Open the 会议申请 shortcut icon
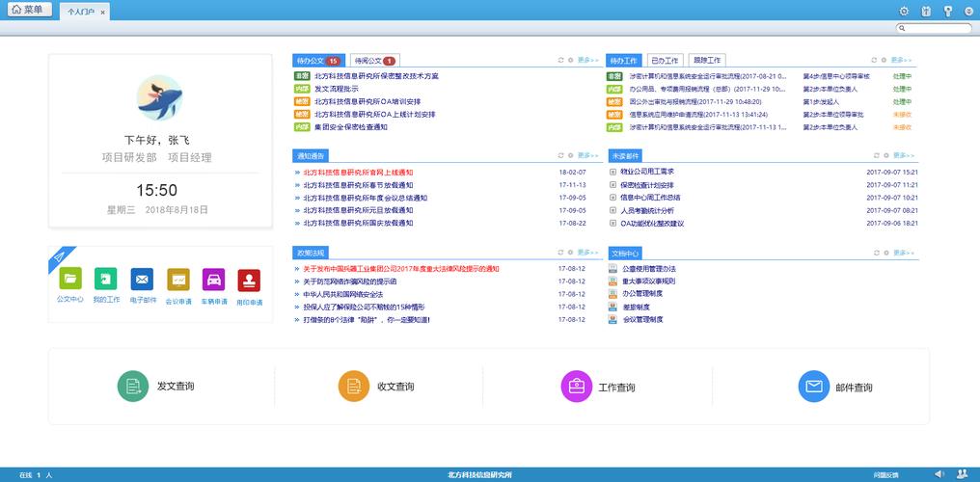 point(178,280)
